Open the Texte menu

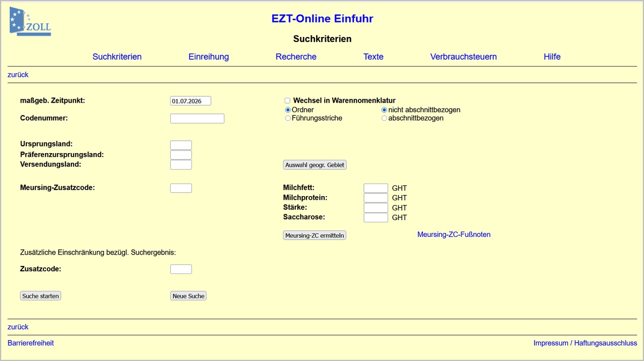[x=374, y=56]
